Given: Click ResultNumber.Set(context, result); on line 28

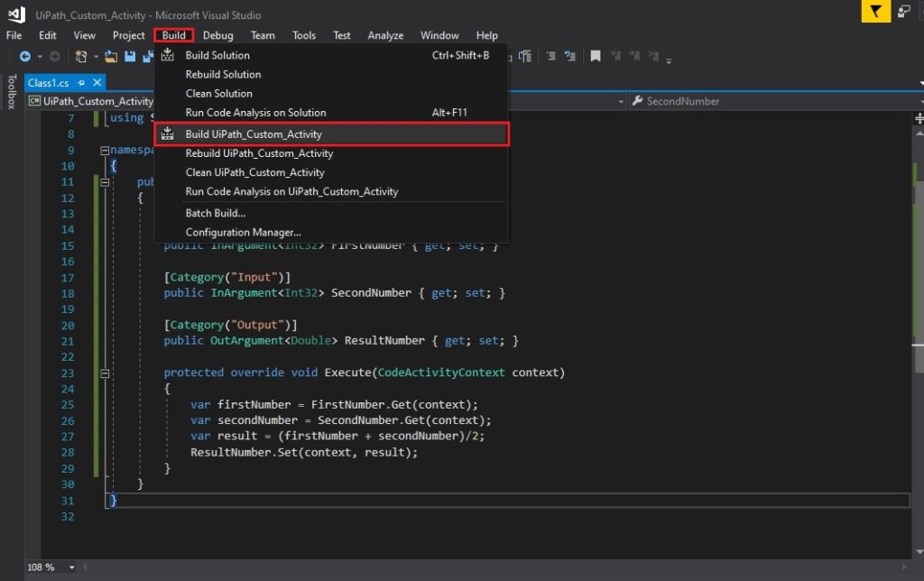Looking at the screenshot, I should (x=304, y=453).
